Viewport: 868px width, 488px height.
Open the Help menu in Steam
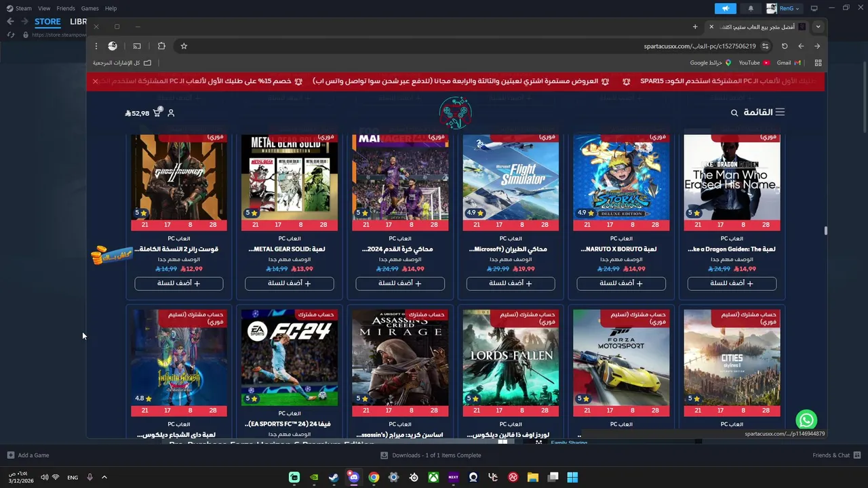(x=111, y=8)
